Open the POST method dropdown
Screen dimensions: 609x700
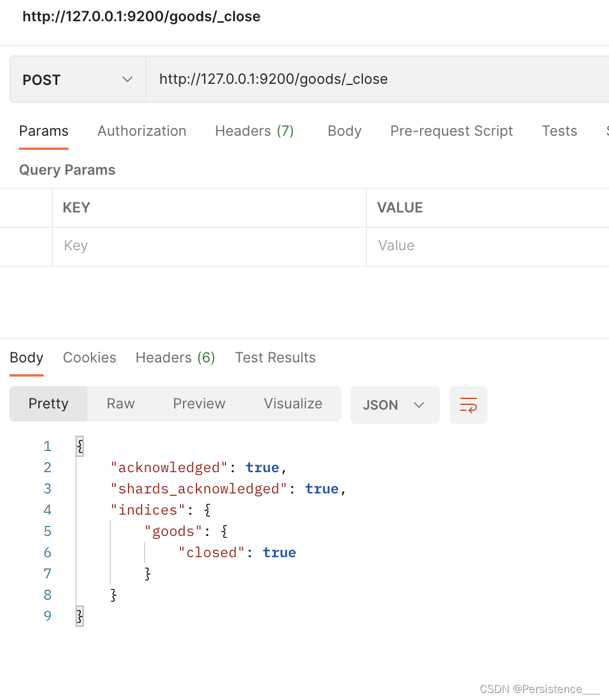tap(77, 80)
